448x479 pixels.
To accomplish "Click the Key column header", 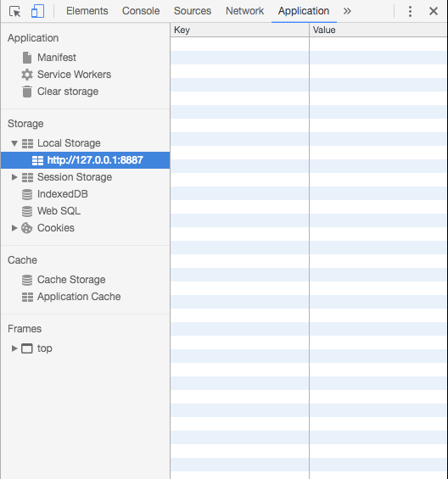I will point(239,30).
